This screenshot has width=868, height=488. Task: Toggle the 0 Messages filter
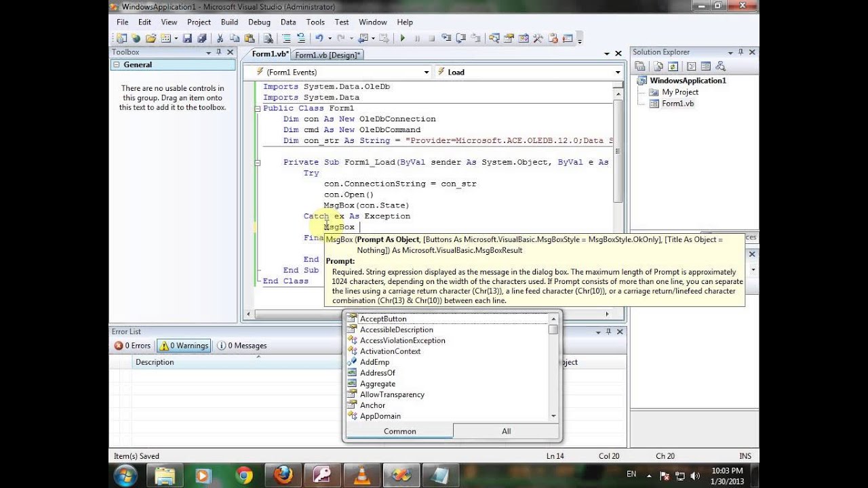pos(242,346)
